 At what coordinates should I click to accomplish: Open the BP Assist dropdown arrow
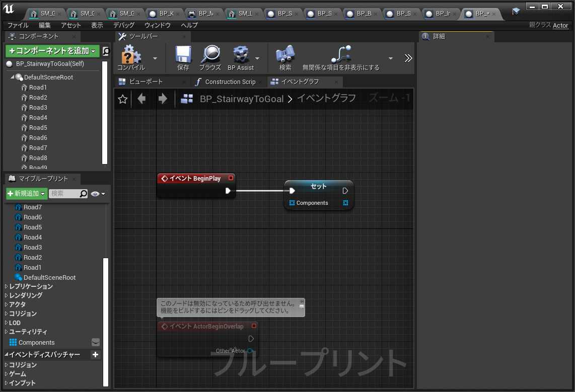click(257, 58)
